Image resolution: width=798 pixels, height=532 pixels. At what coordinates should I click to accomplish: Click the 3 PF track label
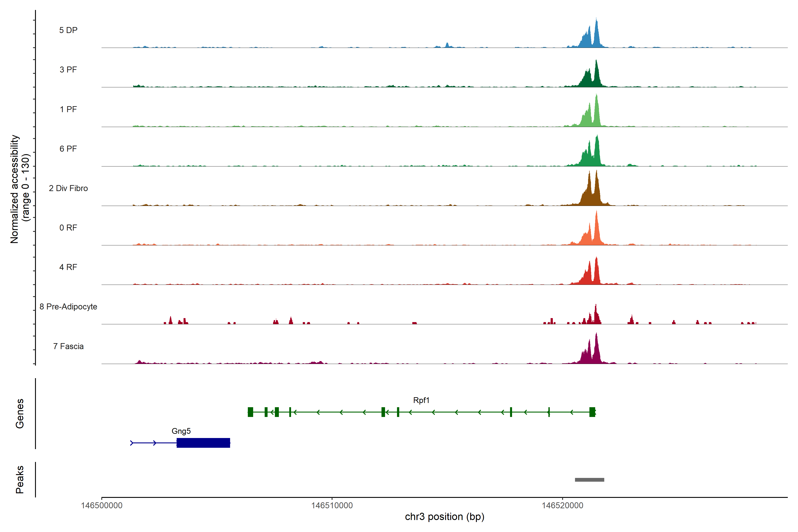(x=68, y=70)
